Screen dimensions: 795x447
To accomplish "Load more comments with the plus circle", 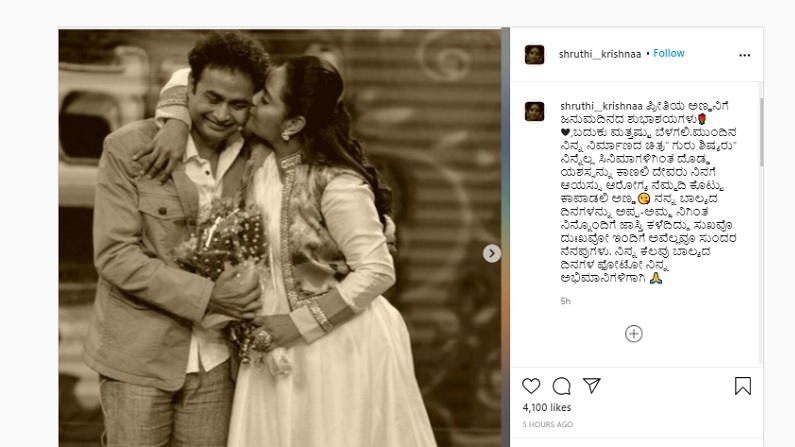I will pos(634,333).
